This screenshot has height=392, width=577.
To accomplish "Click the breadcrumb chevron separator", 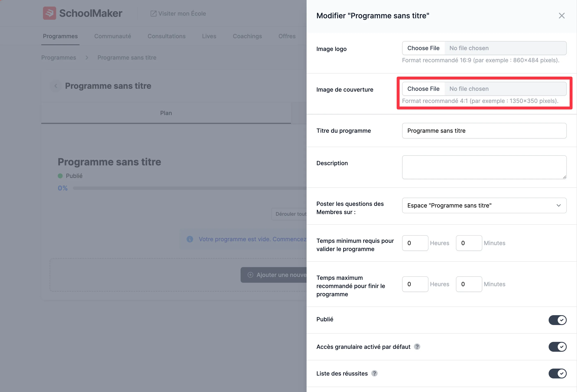I will 87,58.
